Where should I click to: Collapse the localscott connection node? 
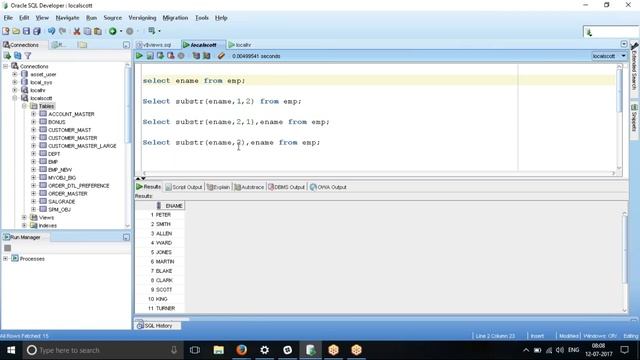pyautogui.click(x=15, y=98)
